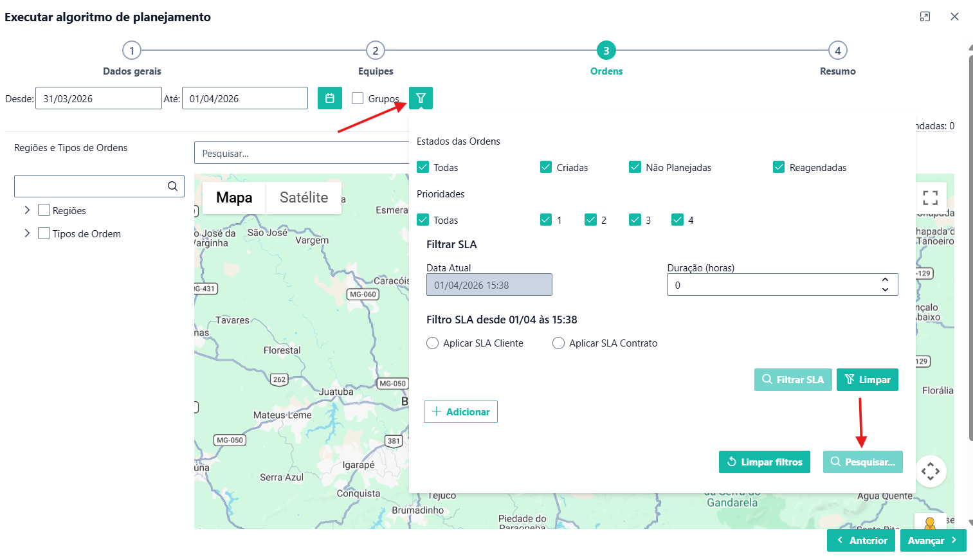
Task: Click the Limpar filtros button
Action: point(764,462)
